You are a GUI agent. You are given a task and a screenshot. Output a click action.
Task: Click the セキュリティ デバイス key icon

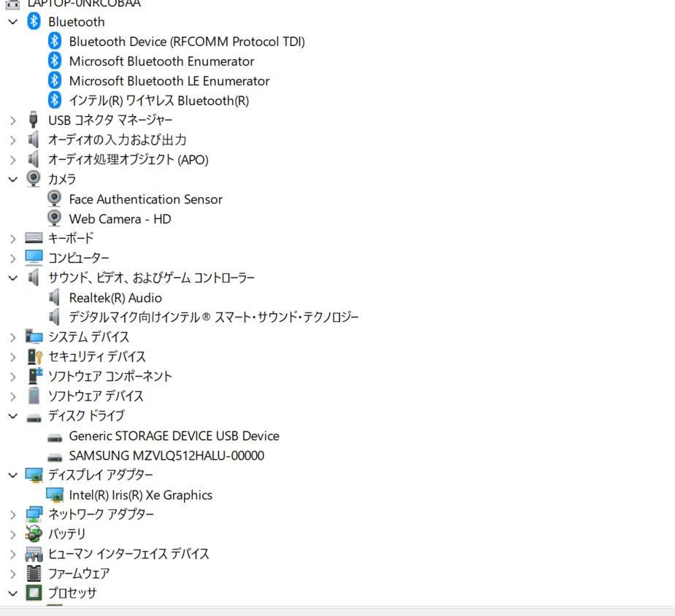34,356
